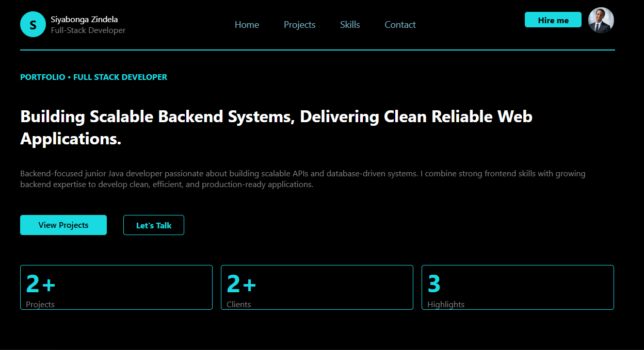Click the Siyabonga Zindela name text

pyautogui.click(x=84, y=20)
